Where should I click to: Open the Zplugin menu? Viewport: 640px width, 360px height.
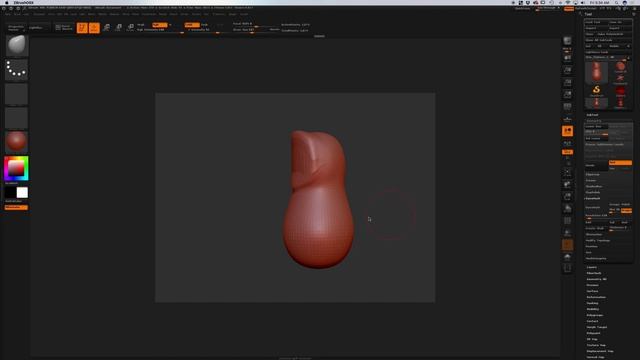[232, 14]
